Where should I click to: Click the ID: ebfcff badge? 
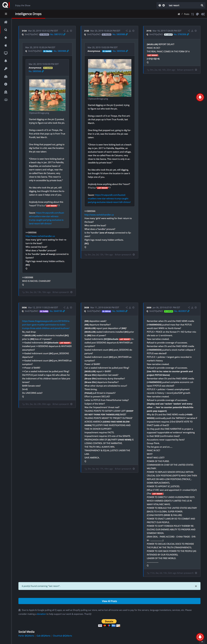(168, 34)
